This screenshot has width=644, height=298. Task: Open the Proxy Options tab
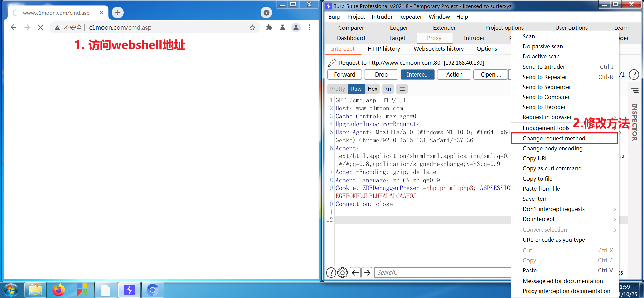(487, 49)
